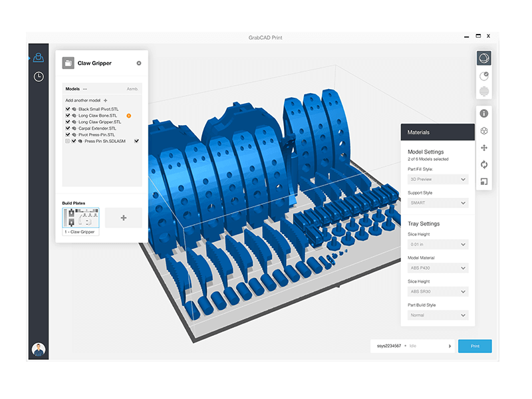Toggle the Long Claw Gripper.STL checkbox

tap(68, 122)
